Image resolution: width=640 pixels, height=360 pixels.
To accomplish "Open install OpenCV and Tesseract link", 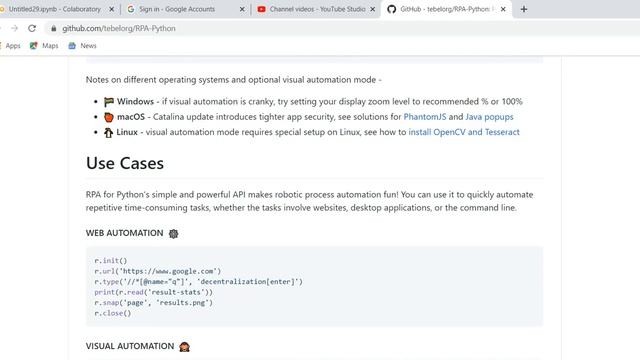I will (464, 132).
